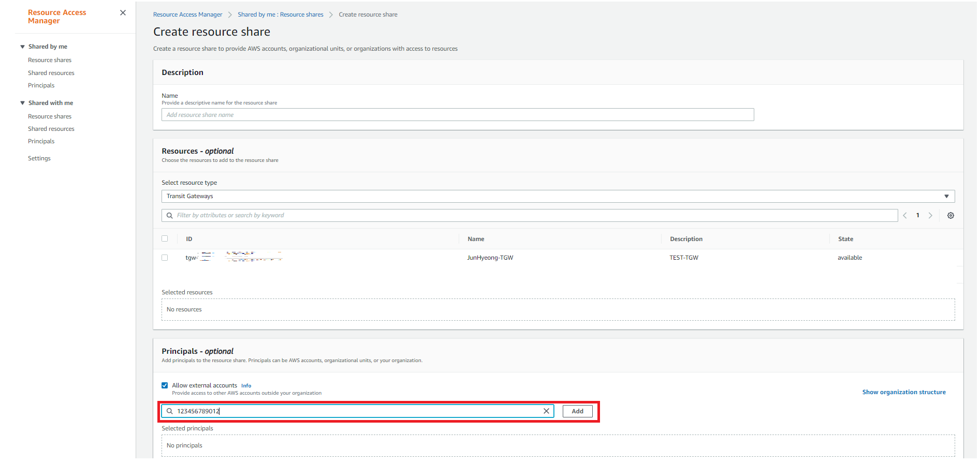Image resolution: width=980 pixels, height=464 pixels.
Task: Clear the principal account ID field
Action: point(546,411)
